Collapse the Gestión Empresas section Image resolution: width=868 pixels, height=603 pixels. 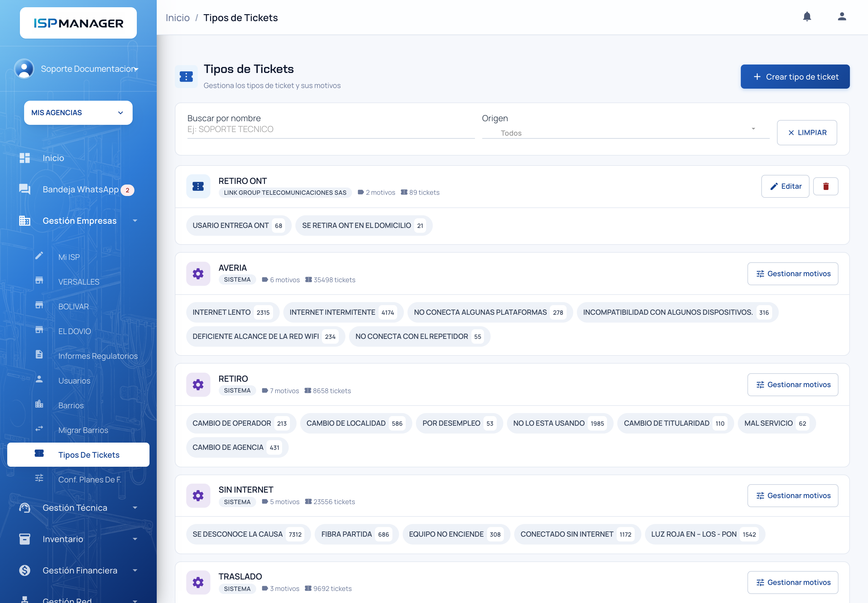pos(135,221)
